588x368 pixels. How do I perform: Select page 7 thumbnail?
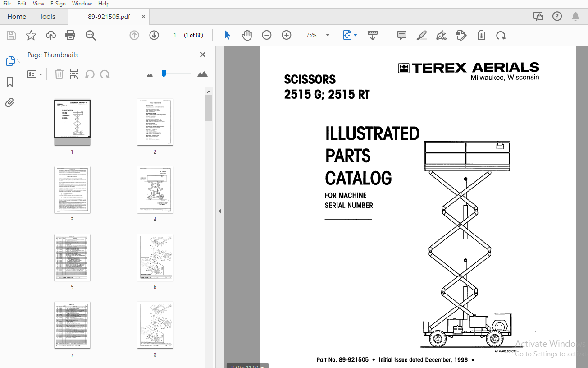(x=72, y=325)
